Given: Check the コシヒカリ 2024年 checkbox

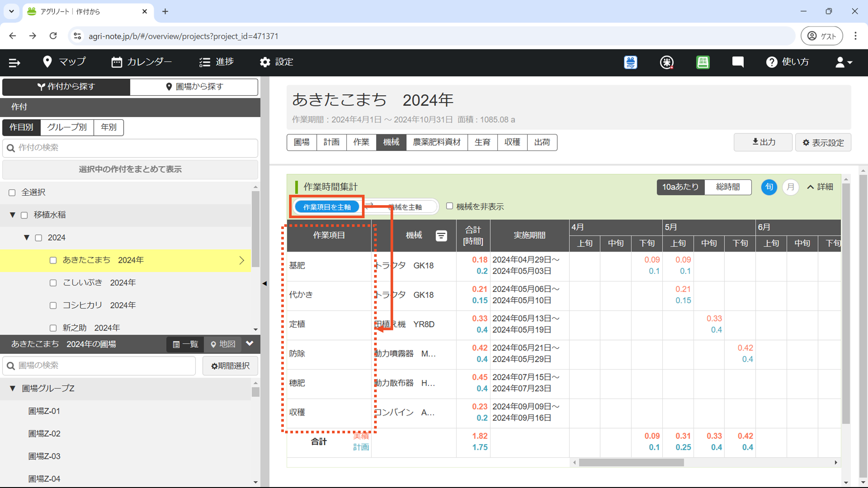Looking at the screenshot, I should coord(53,305).
